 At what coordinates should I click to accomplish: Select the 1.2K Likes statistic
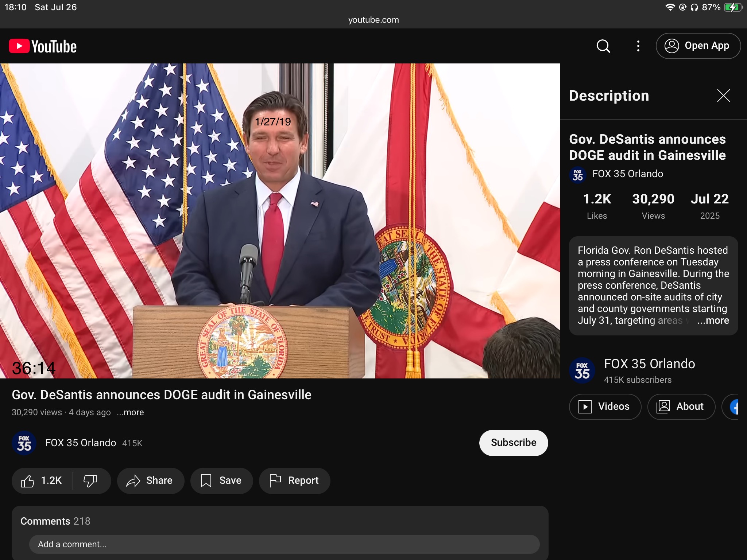597,206
